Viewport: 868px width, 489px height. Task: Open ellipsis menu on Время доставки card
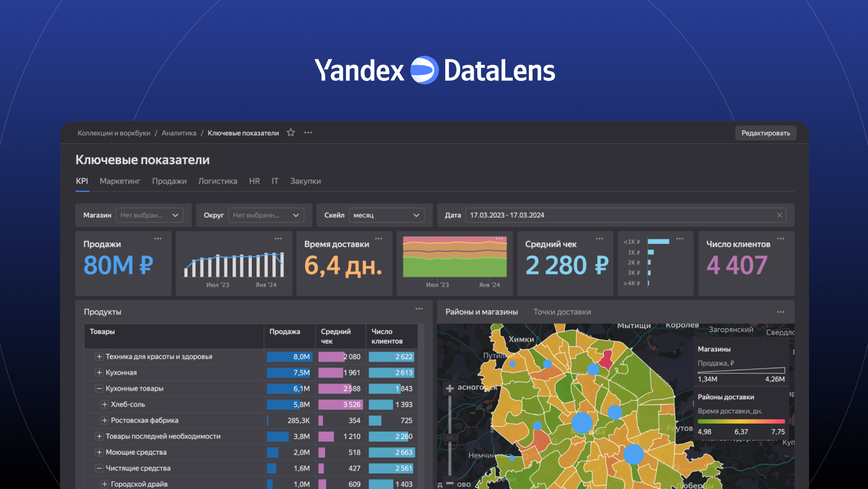[x=379, y=238]
